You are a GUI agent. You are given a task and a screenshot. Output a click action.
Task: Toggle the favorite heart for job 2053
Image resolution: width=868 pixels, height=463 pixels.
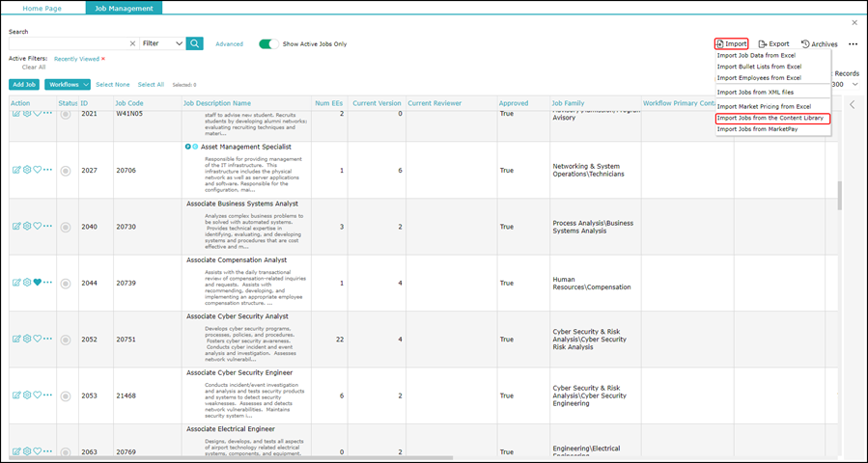pyautogui.click(x=37, y=395)
